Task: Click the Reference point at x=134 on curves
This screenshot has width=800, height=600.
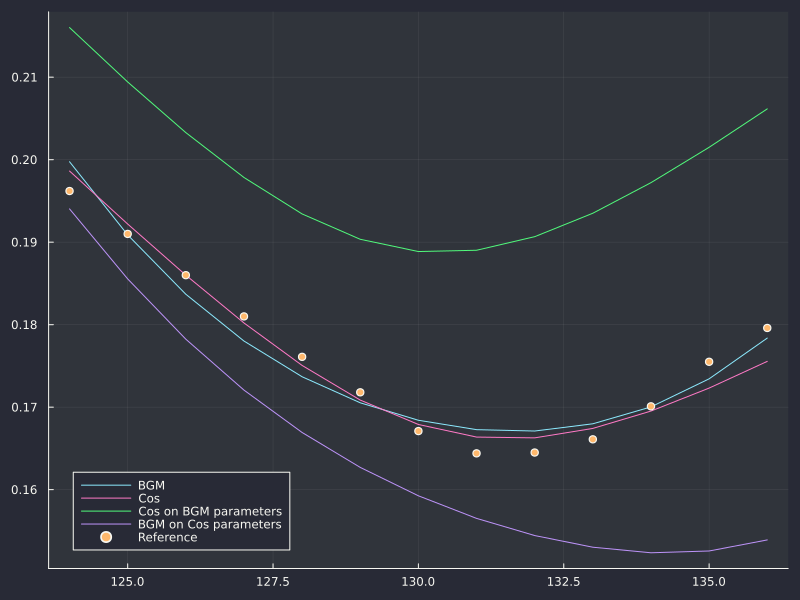Action: pos(651,407)
